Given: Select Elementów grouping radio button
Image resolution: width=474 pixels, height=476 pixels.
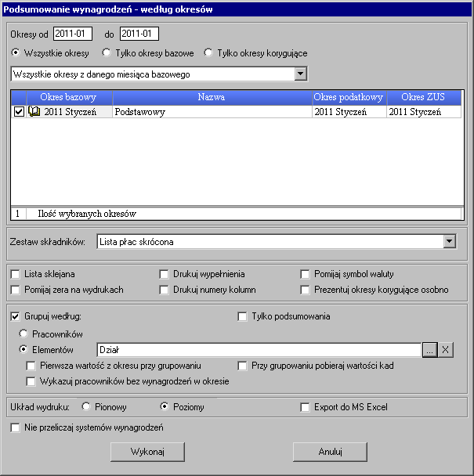Looking at the screenshot, I should click(23, 349).
